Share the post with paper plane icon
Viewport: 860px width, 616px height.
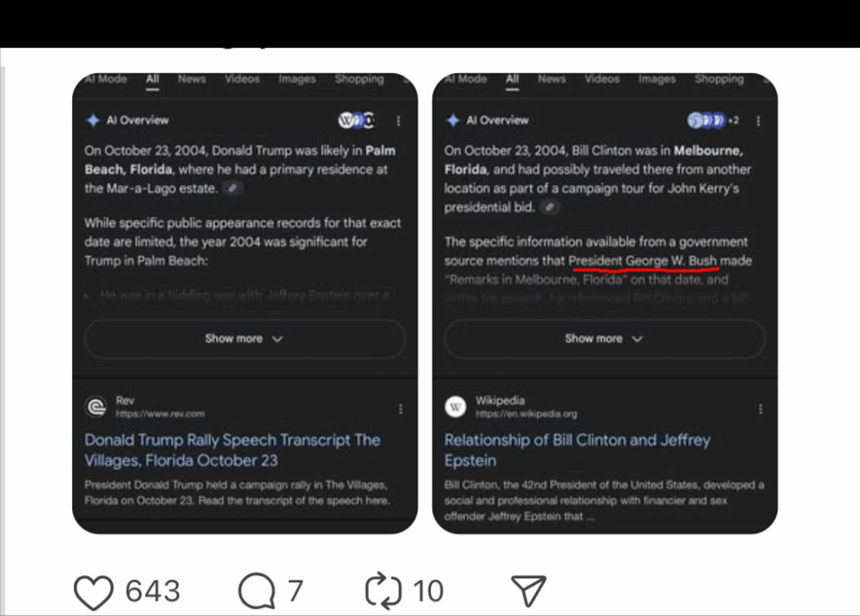coord(528,591)
